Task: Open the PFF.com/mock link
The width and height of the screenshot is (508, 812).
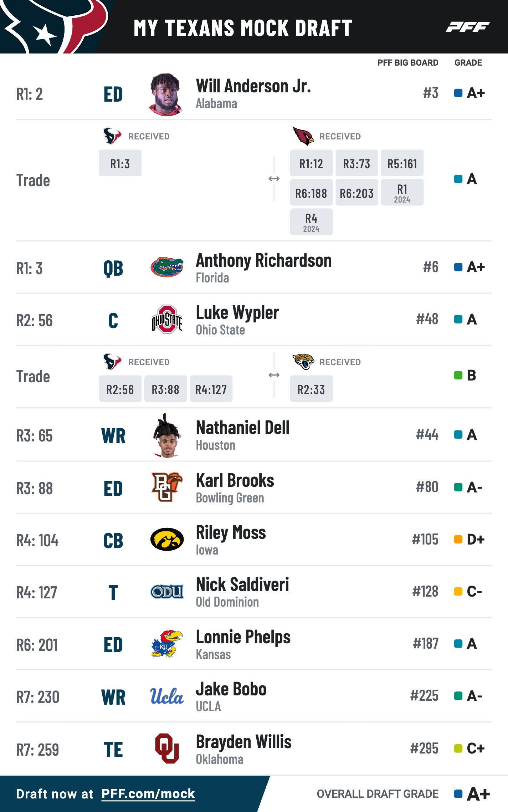Action: click(148, 793)
